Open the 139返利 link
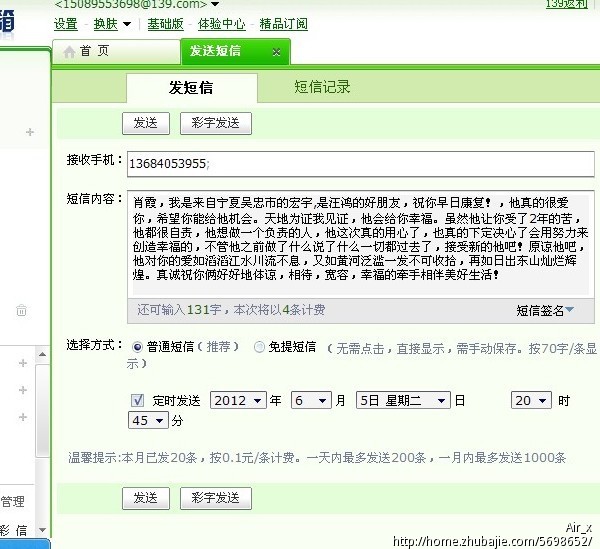The width and height of the screenshot is (600, 549). pyautogui.click(x=566, y=4)
